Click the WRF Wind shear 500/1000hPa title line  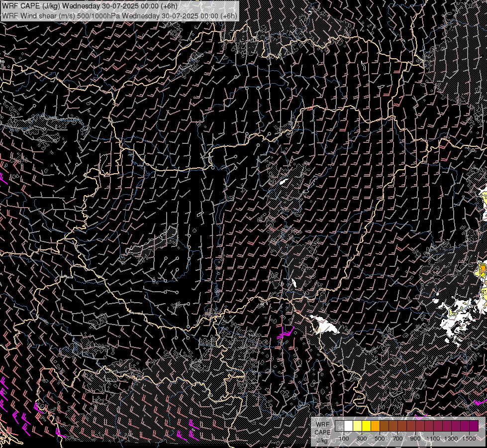119,16
